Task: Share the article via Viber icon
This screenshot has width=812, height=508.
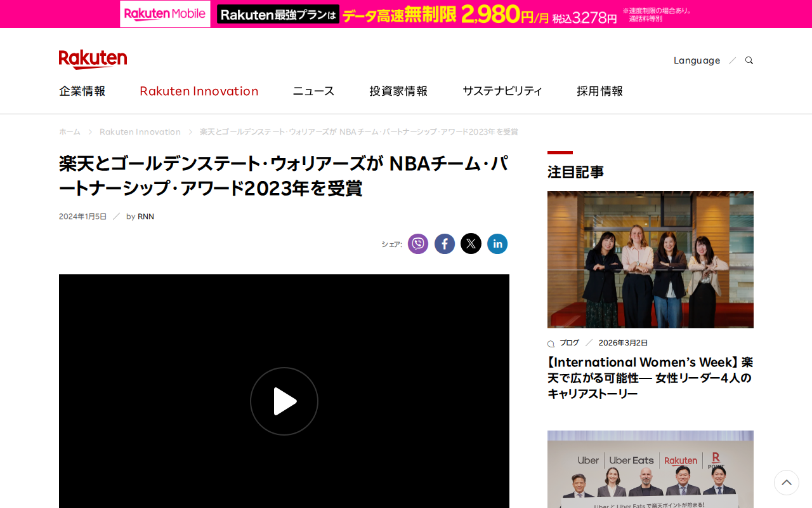Action: 418,244
